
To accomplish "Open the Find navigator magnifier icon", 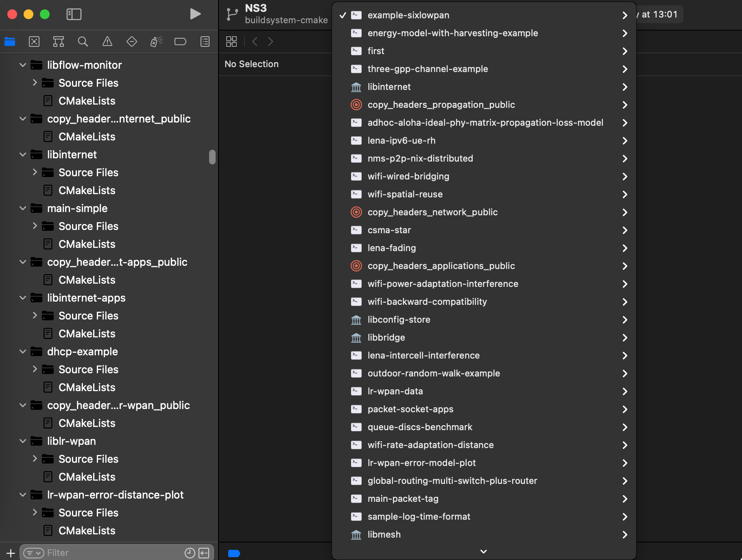I will point(83,42).
